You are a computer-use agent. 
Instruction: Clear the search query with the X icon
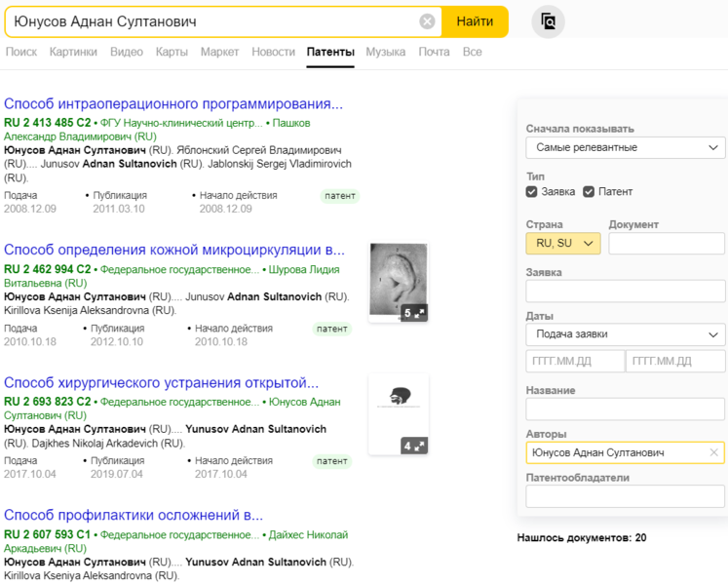click(x=427, y=21)
